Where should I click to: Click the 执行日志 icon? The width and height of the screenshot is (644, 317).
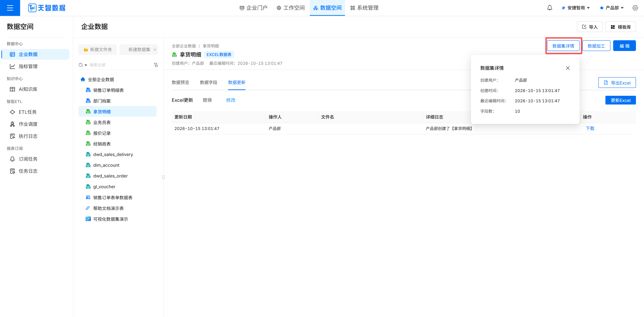[x=12, y=136]
